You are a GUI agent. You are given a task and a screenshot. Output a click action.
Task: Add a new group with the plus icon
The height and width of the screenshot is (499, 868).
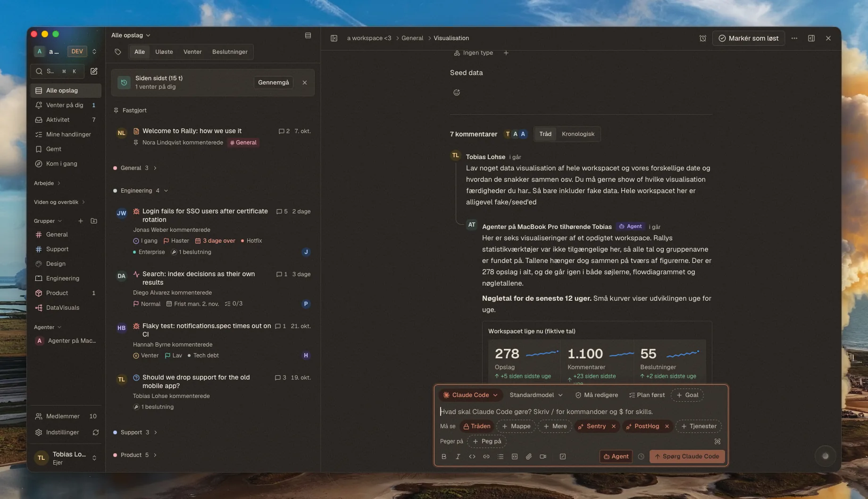[x=81, y=221]
